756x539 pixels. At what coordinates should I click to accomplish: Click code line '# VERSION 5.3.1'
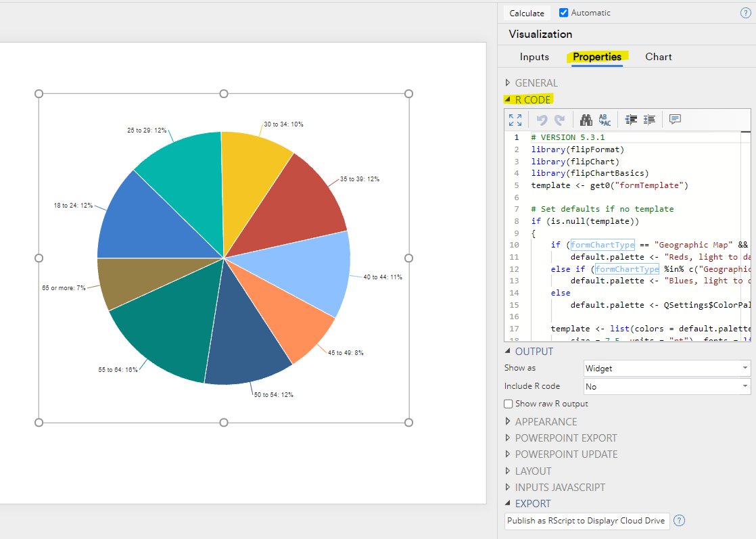[568, 137]
